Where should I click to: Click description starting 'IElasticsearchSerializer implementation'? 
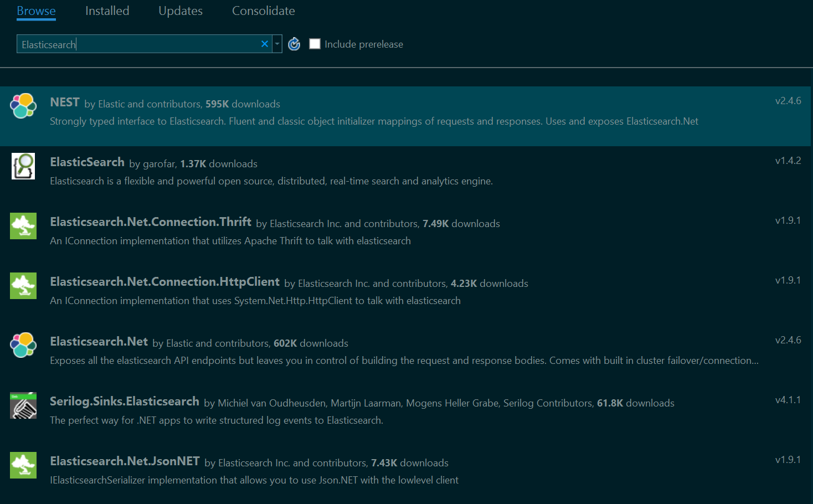coord(254,480)
